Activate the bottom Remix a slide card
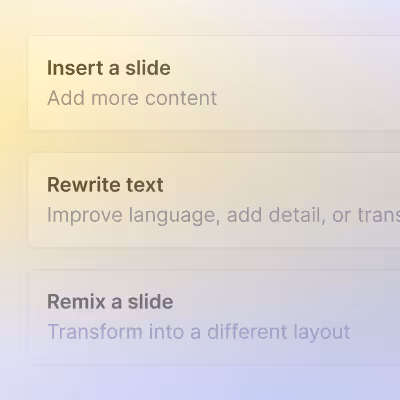The image size is (400, 400). pyautogui.click(x=214, y=317)
